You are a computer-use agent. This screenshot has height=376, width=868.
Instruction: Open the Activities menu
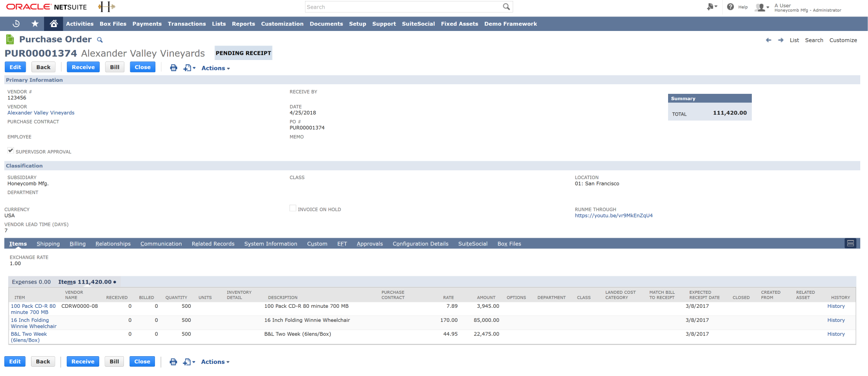pyautogui.click(x=79, y=24)
